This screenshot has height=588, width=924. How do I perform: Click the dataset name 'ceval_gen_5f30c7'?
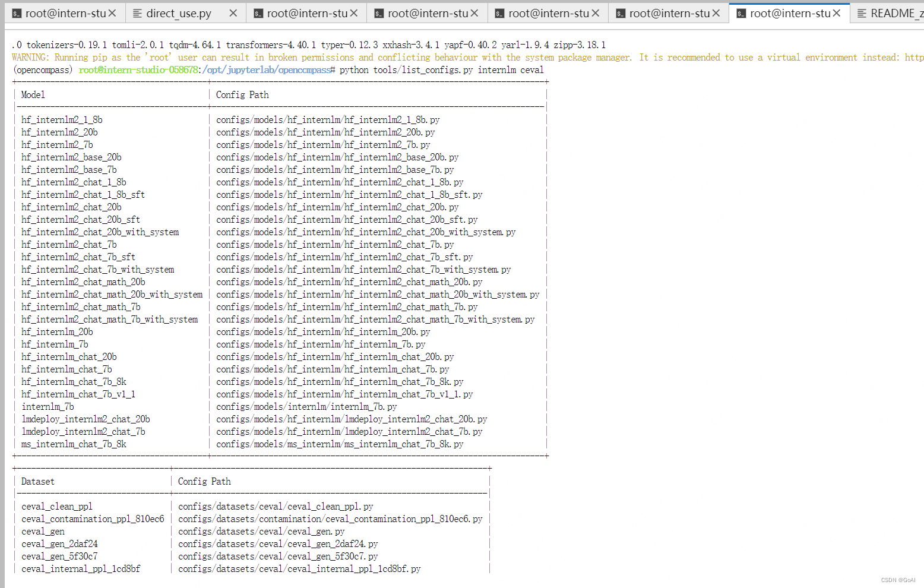(x=59, y=557)
